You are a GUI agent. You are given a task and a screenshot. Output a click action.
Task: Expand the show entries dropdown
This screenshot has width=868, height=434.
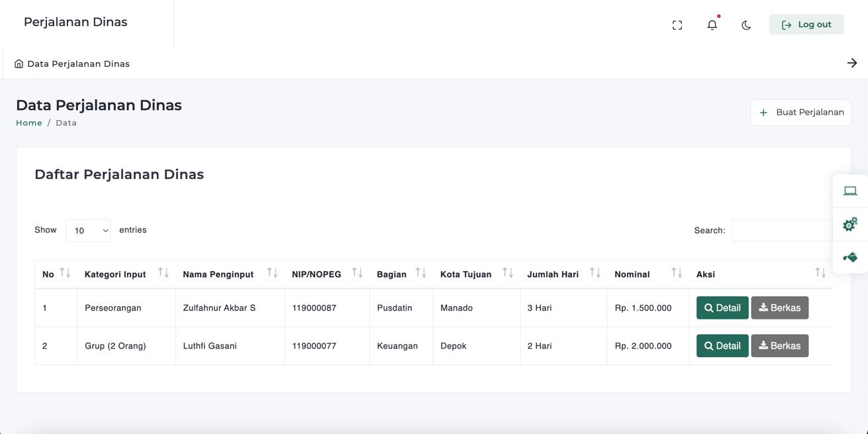[88, 231]
